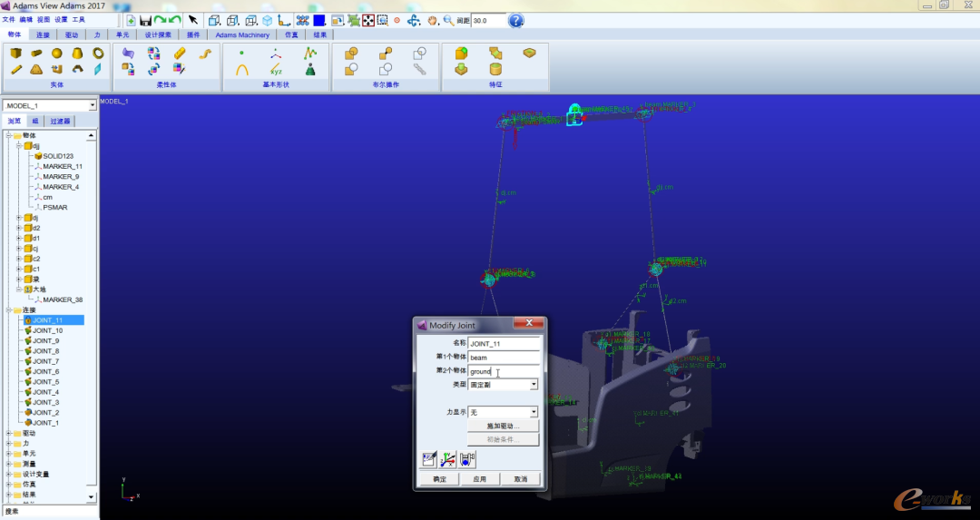Click the 名称 name field JOINT_11
980x520 pixels.
click(x=504, y=344)
